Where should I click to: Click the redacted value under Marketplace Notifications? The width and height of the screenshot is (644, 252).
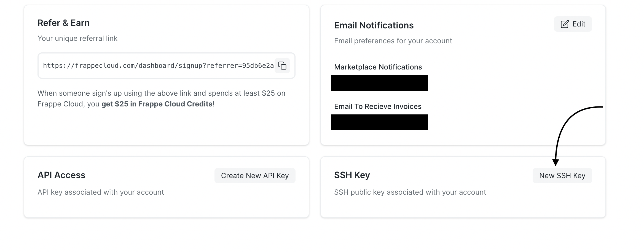pos(379,83)
